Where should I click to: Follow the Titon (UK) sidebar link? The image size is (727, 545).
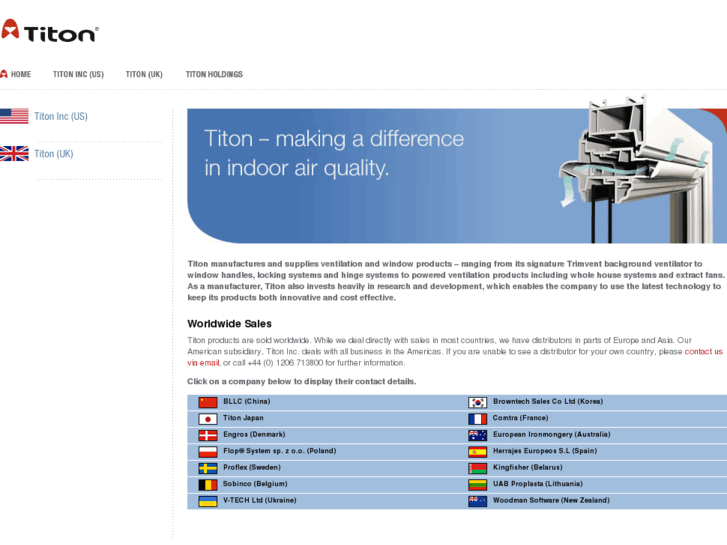tap(54, 154)
